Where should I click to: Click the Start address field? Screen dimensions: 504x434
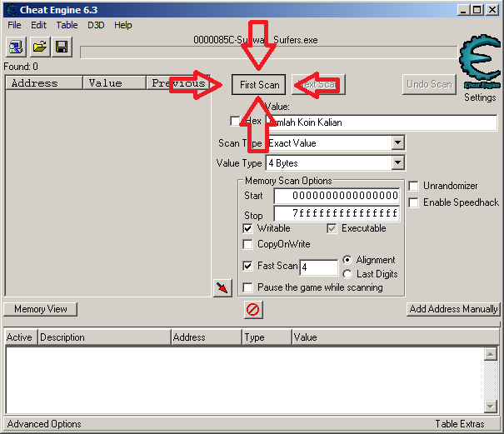337,196
